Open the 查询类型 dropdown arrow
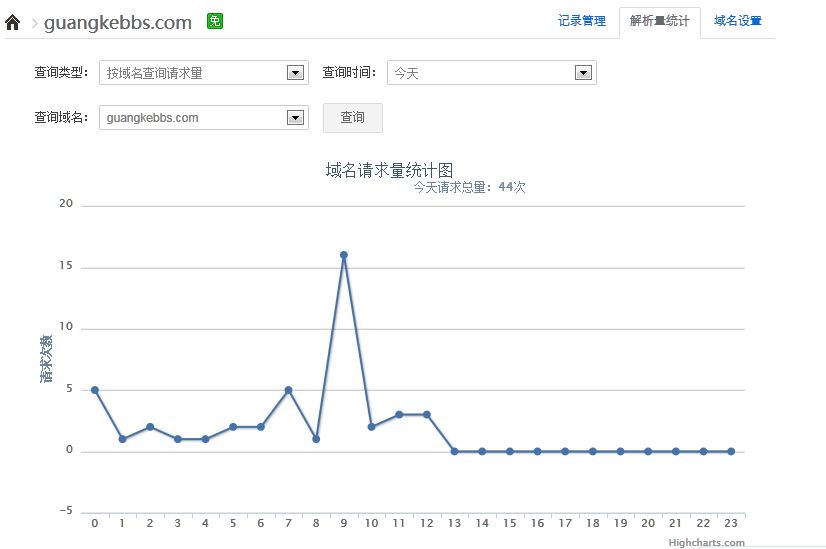The height and width of the screenshot is (549, 826). click(296, 73)
